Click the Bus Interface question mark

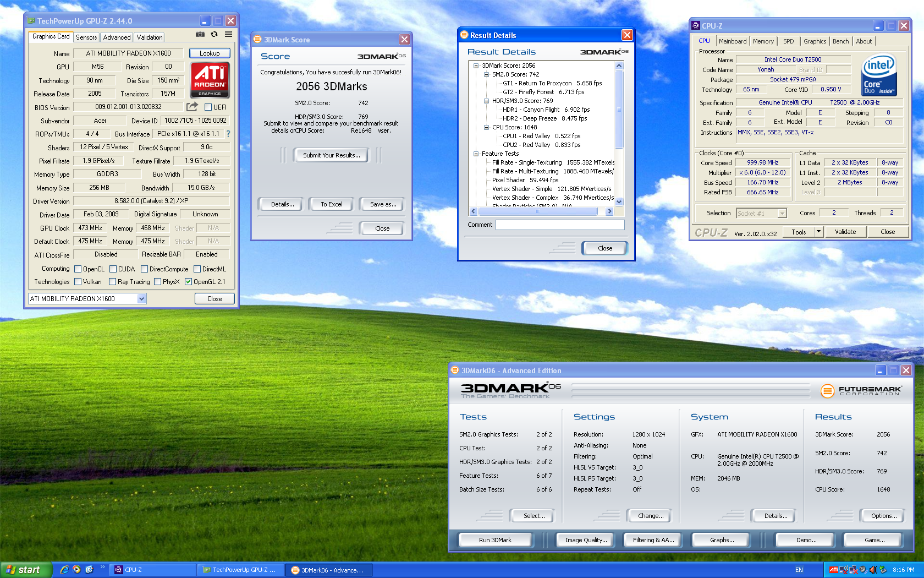[x=228, y=134]
